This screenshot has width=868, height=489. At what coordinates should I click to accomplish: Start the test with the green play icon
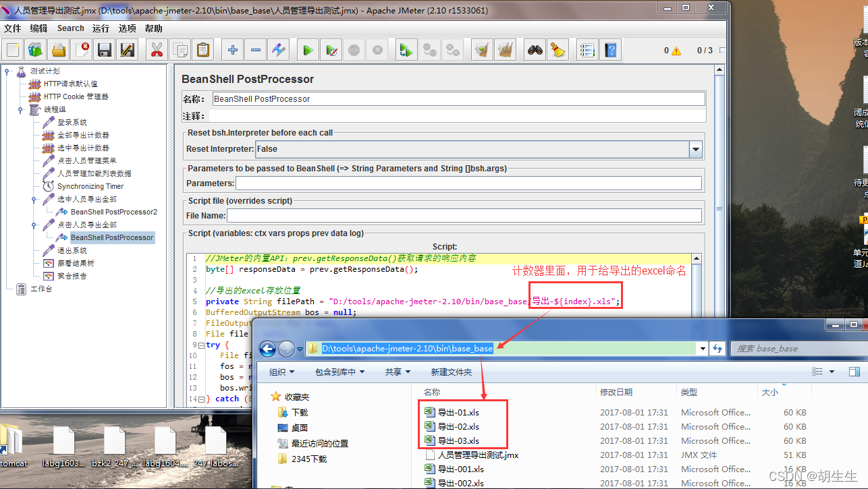pos(308,50)
